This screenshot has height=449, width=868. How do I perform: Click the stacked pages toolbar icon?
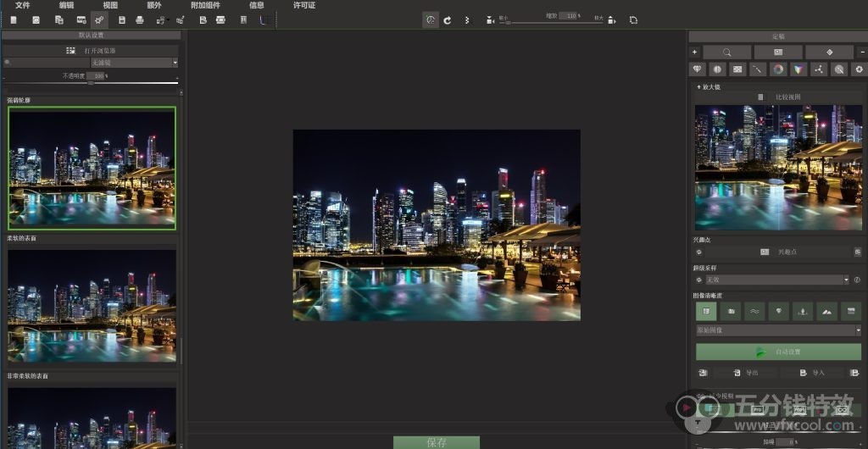pos(58,19)
